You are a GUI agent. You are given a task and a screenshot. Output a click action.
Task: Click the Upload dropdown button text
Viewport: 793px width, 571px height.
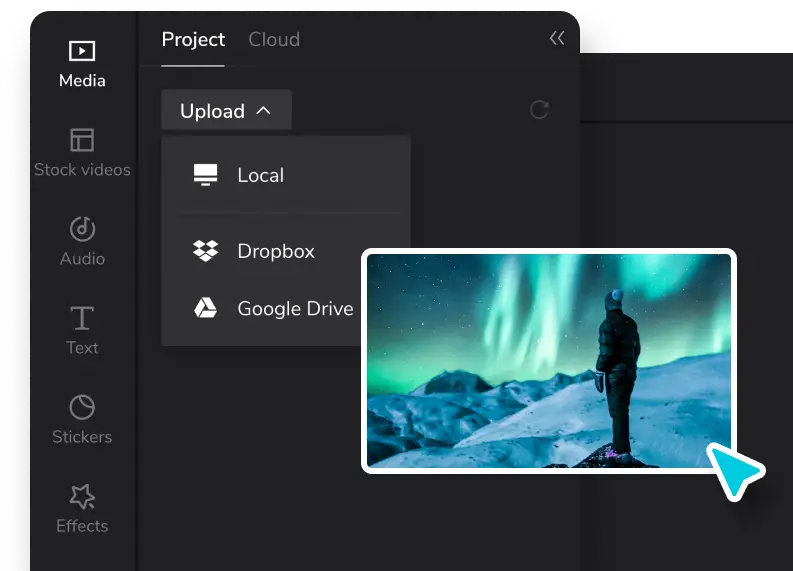click(x=212, y=111)
